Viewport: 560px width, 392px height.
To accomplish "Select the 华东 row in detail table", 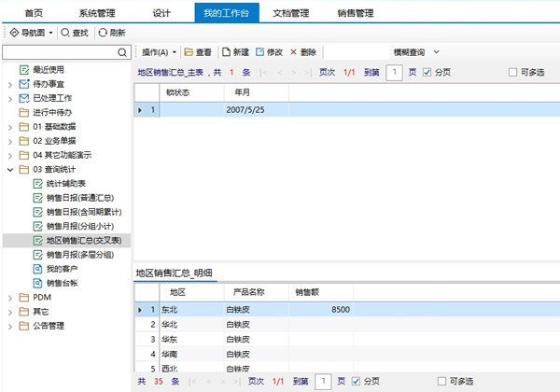I will tap(169, 340).
